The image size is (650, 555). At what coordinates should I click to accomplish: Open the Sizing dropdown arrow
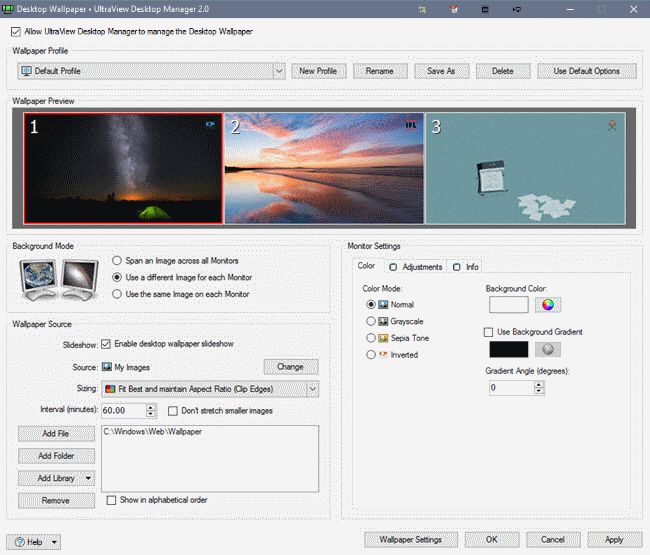click(x=313, y=389)
